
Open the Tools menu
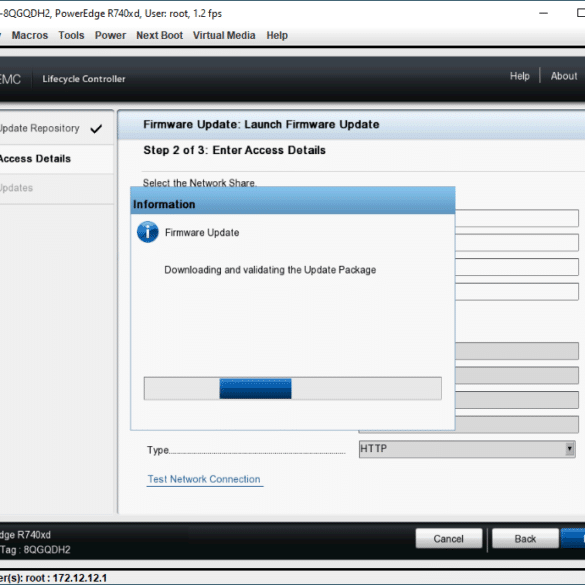tap(71, 35)
